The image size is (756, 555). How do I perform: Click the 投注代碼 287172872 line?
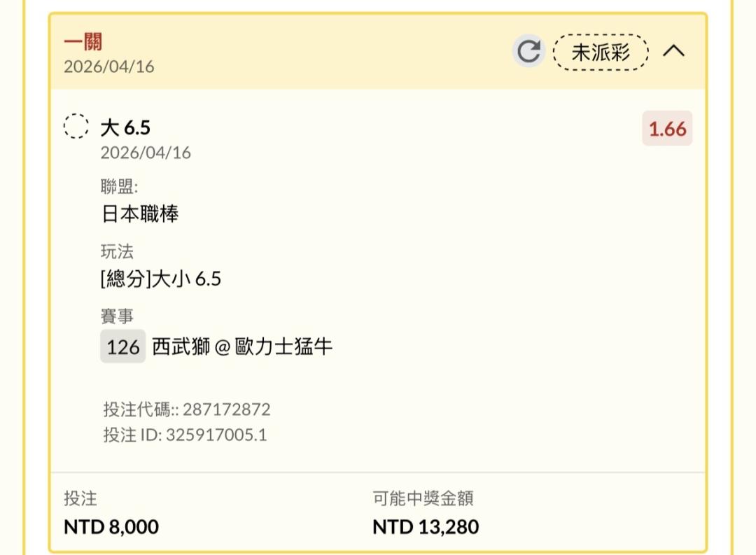(x=187, y=409)
